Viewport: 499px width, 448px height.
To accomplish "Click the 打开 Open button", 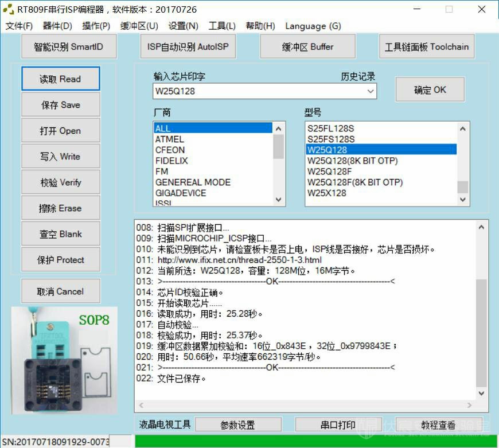I will click(60, 130).
